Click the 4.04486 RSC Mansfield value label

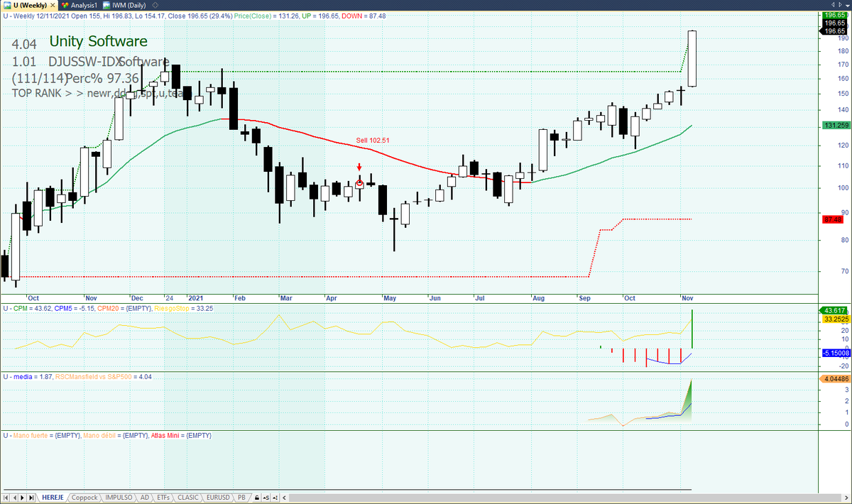click(x=835, y=378)
